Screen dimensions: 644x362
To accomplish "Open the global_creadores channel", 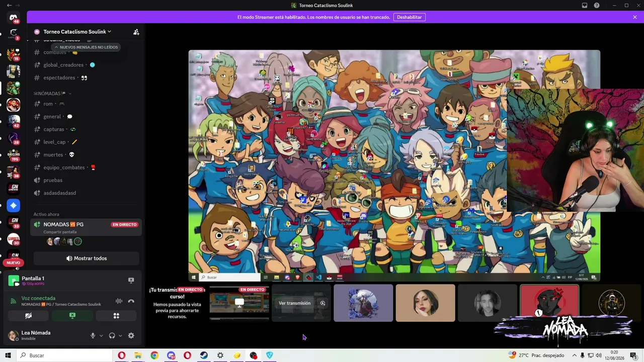I will coord(86,65).
